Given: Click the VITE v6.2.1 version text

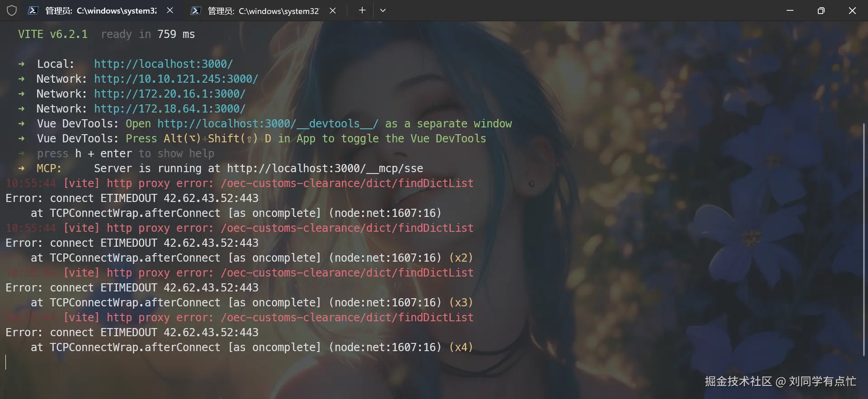Looking at the screenshot, I should 53,34.
